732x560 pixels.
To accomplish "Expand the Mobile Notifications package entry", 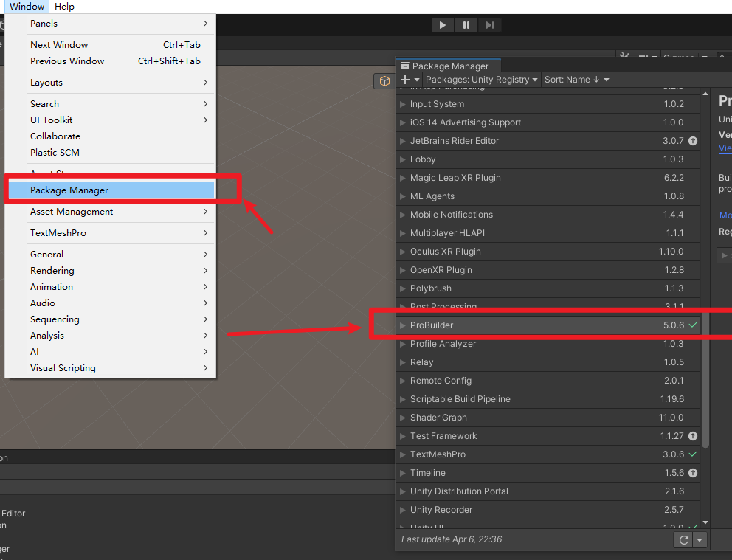I will point(402,215).
